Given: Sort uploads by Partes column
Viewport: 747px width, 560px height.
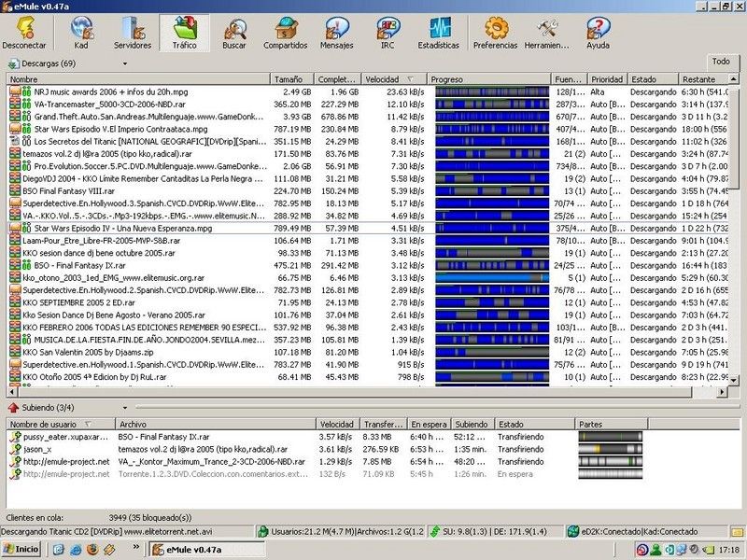Looking at the screenshot, I should coord(612,424).
